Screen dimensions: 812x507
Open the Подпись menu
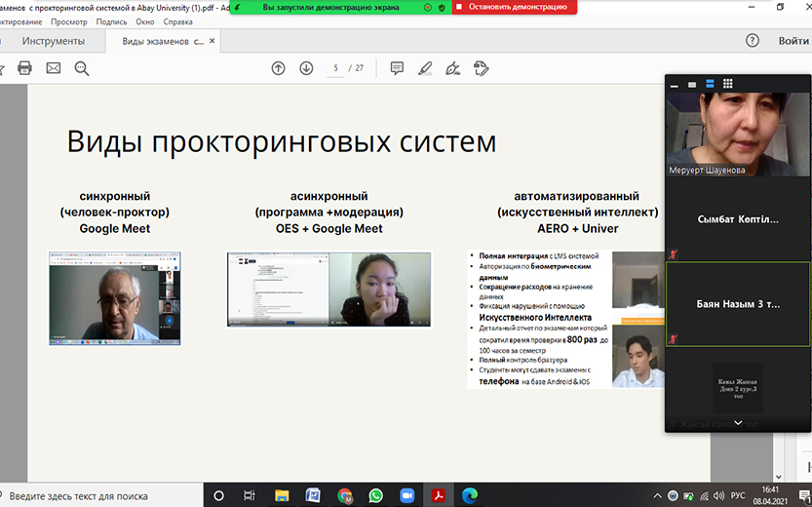pos(111,21)
